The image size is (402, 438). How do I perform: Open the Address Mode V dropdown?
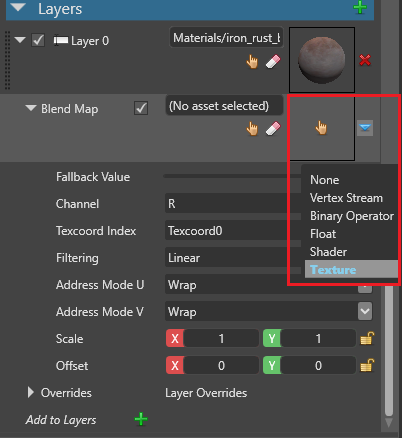coord(365,311)
